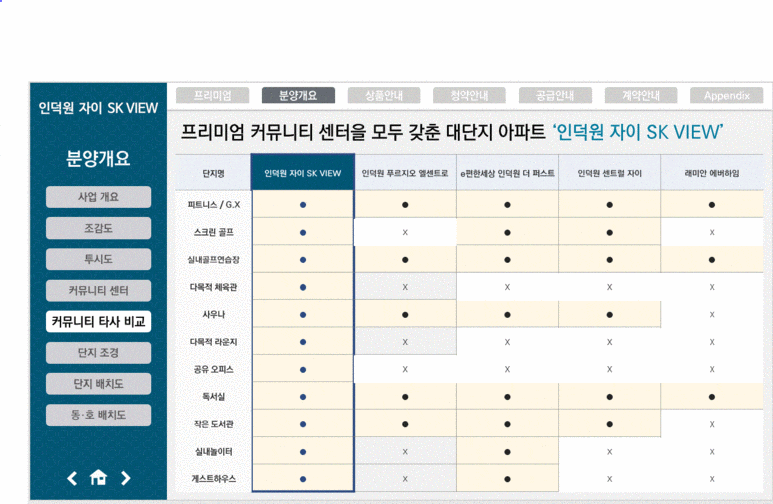The width and height of the screenshot is (773, 504).
Task: Open the 투시도 sidebar button
Action: [99, 259]
